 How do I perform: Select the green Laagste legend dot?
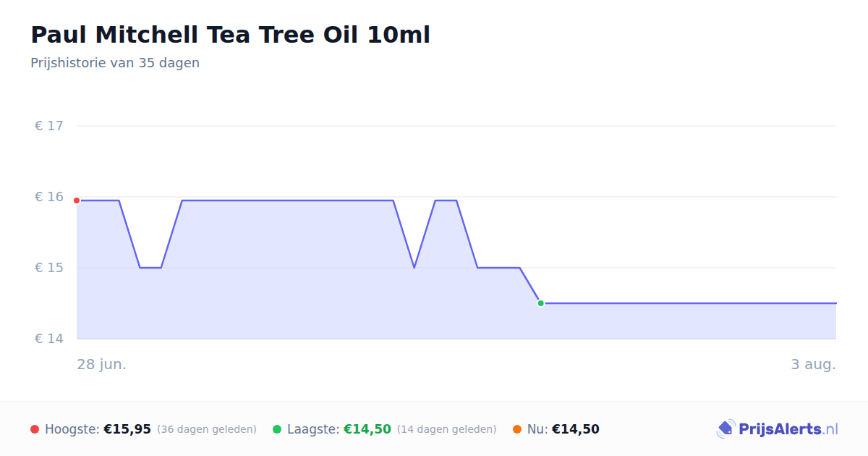pos(277,429)
